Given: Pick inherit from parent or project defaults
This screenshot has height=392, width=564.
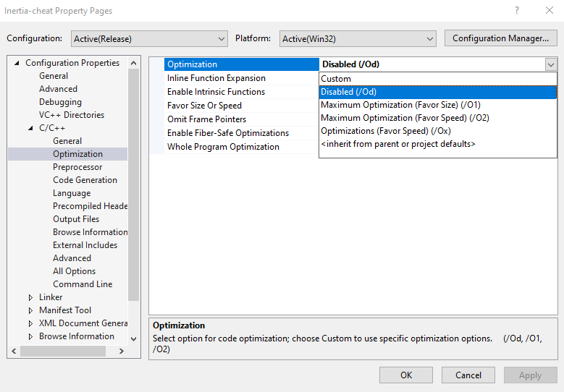Looking at the screenshot, I should click(398, 144).
